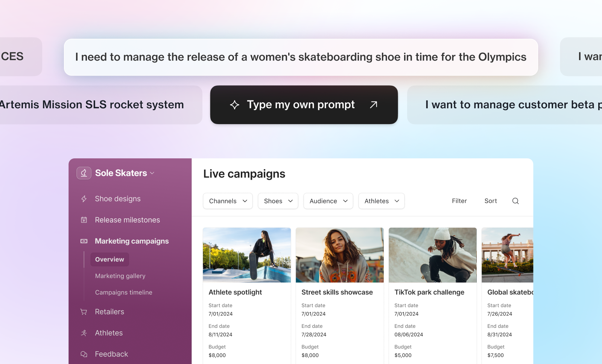602x364 pixels.
Task: Click the Athletes running figure icon
Action: click(x=84, y=332)
